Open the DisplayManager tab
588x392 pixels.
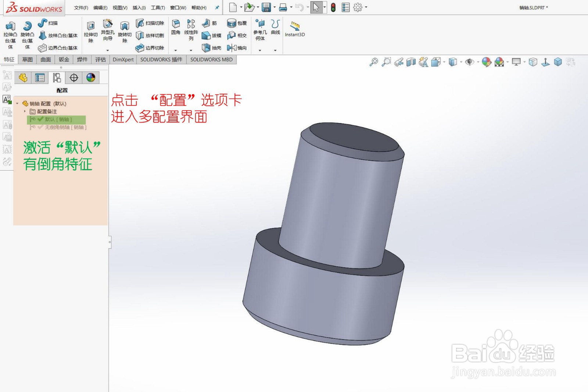click(x=91, y=78)
